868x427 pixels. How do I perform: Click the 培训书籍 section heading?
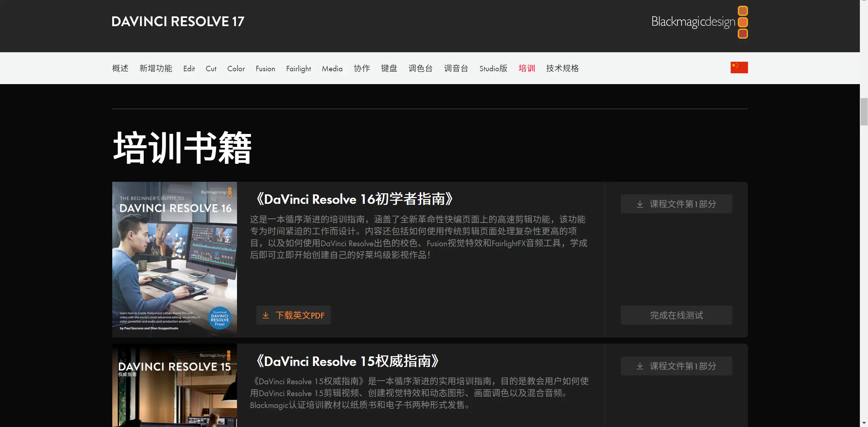pyautogui.click(x=182, y=148)
